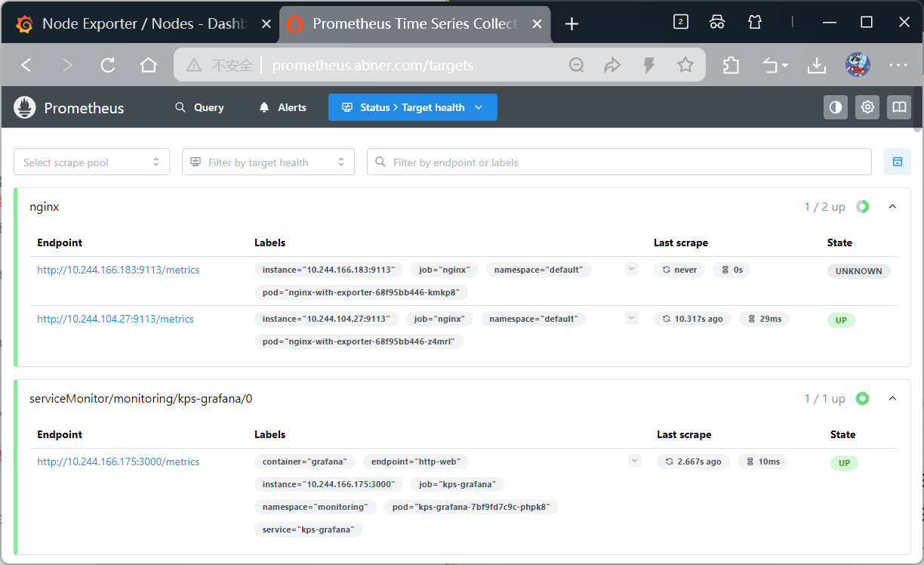Click the 10ms scrape duration badge
The height and width of the screenshot is (565, 924).
[762, 462]
